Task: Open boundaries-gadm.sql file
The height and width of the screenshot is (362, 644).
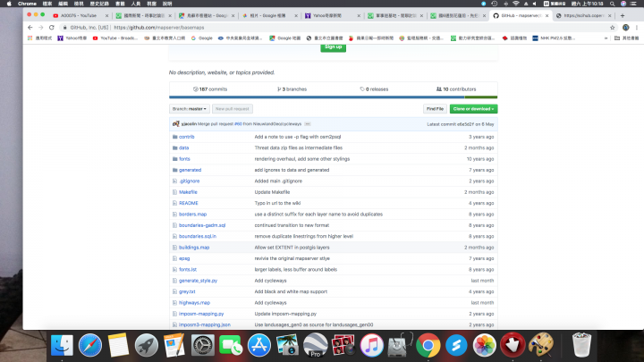Action: coord(202,225)
